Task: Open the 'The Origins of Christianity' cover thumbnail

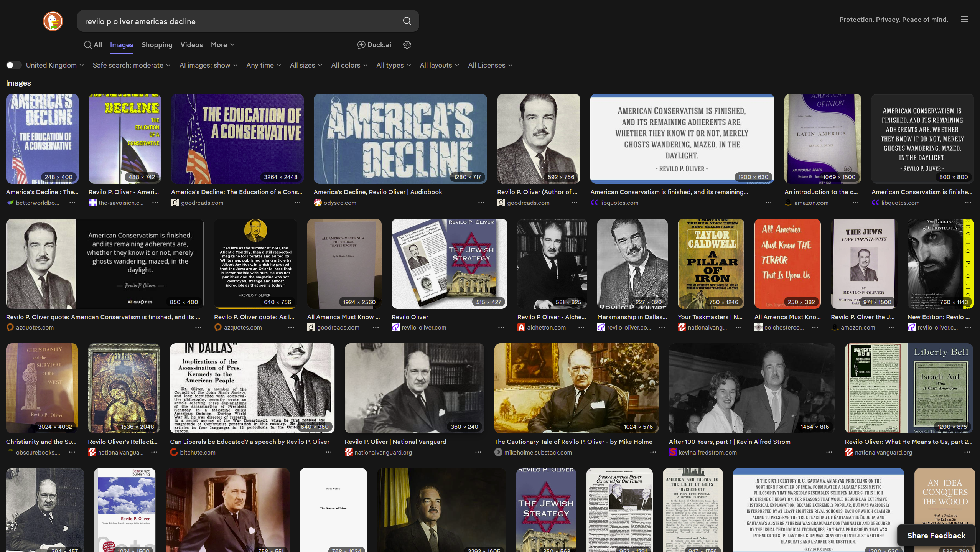Action: (x=941, y=264)
